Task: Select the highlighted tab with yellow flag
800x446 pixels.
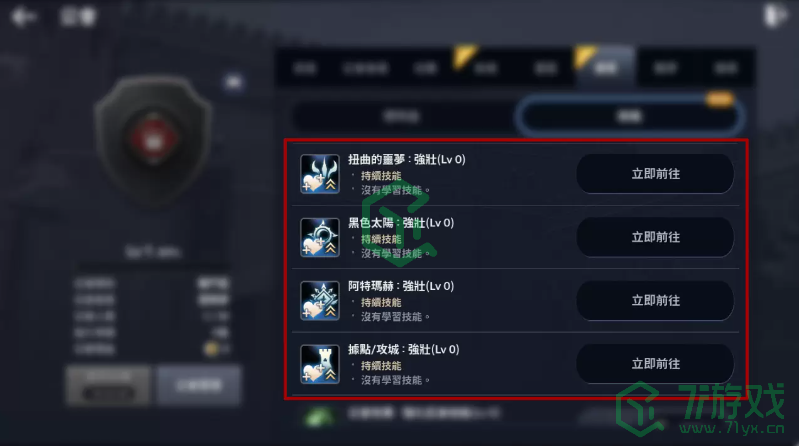Action: pos(606,67)
